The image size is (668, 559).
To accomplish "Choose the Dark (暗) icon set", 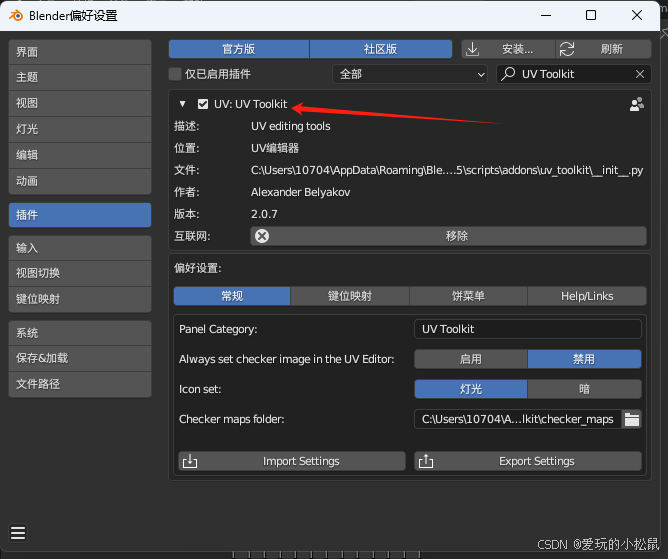I will (584, 389).
